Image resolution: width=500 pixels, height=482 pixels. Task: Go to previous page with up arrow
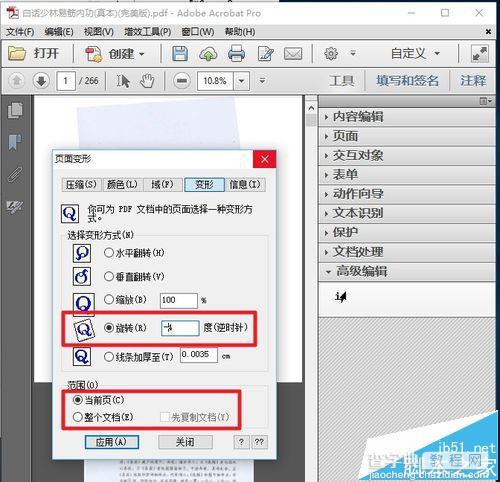(x=17, y=81)
